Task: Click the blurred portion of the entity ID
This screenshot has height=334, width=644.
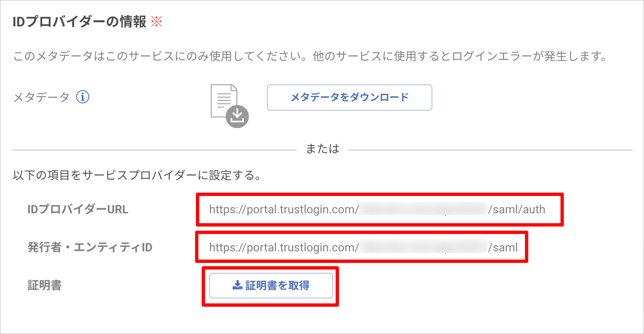Action: tap(423, 248)
